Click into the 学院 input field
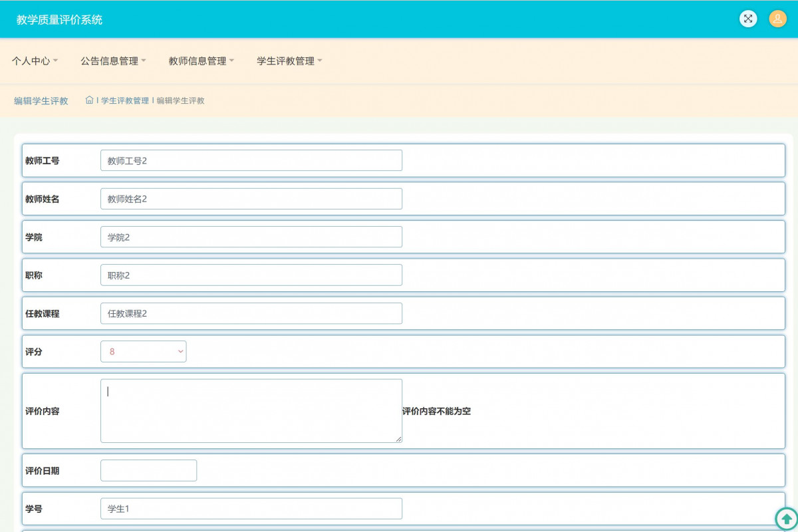798x532 pixels. 251,237
